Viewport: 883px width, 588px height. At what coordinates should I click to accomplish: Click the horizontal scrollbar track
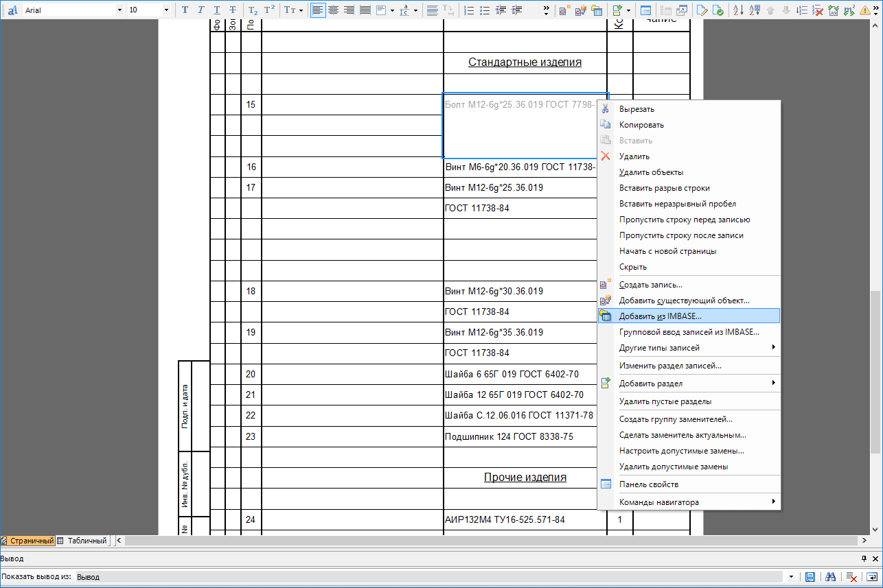click(x=481, y=541)
